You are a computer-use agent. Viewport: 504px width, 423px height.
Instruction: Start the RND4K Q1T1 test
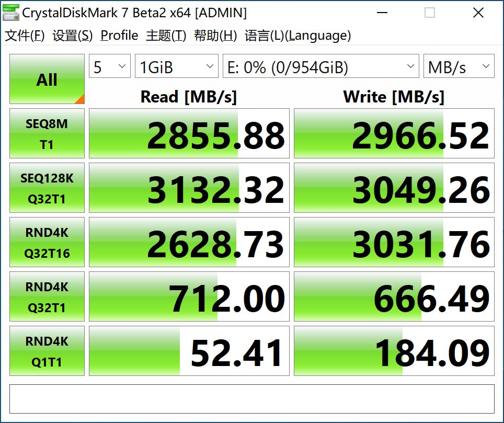click(47, 351)
